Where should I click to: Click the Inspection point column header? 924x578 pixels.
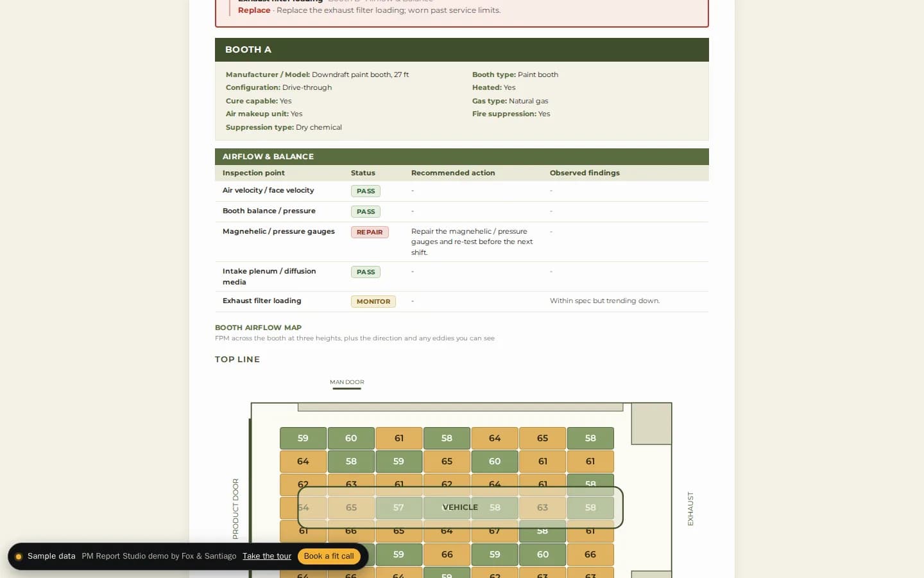pyautogui.click(x=253, y=173)
